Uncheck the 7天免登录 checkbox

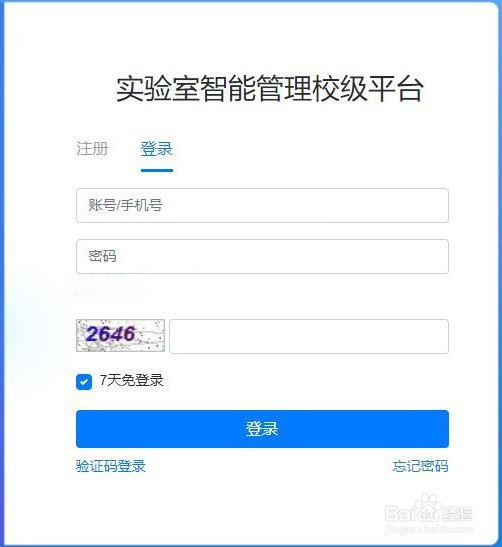tap(84, 382)
